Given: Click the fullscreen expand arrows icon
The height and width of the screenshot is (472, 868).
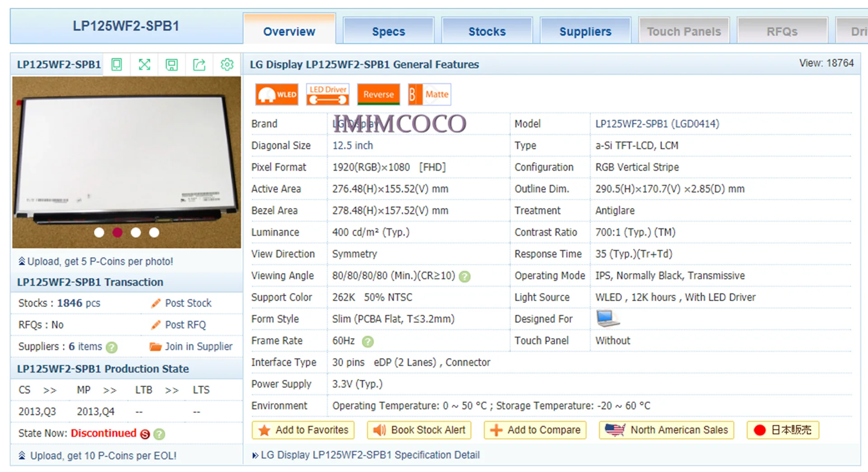Looking at the screenshot, I should tap(144, 65).
